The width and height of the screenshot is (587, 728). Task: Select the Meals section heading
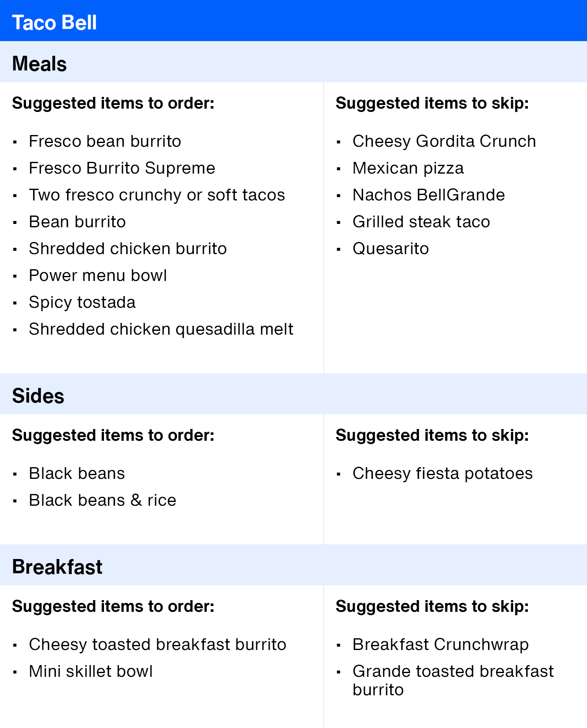[x=39, y=64]
